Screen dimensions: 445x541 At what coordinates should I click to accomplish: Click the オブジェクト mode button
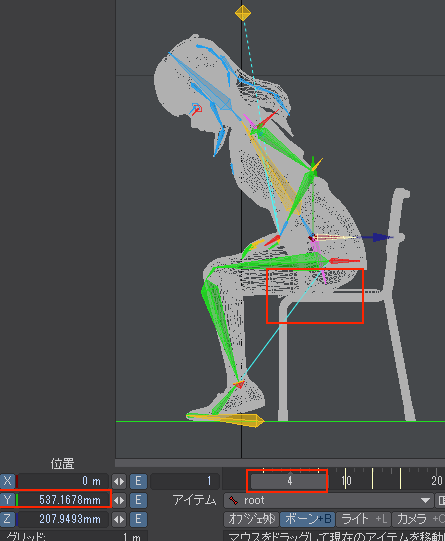[x=252, y=519]
